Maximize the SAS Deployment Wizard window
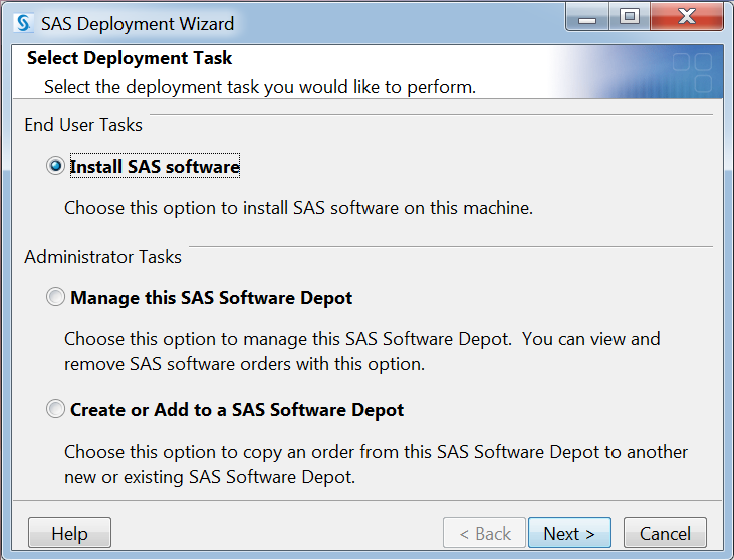The image size is (734, 560). click(x=629, y=18)
